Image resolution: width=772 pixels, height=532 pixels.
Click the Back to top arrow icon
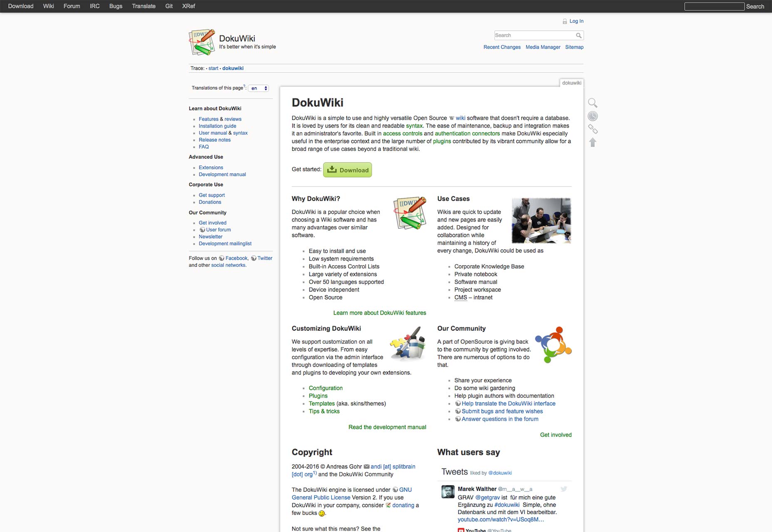coord(593,143)
